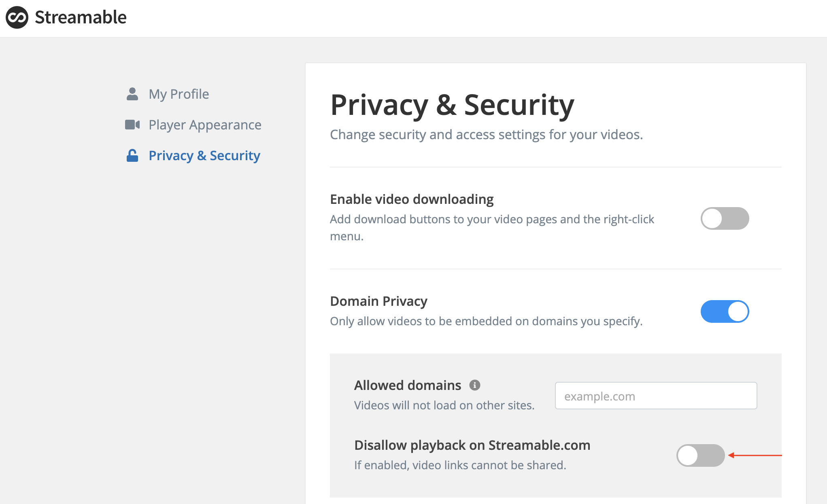Click the Privacy & Security padlock icon
Screen dimensions: 827x504
coord(132,155)
